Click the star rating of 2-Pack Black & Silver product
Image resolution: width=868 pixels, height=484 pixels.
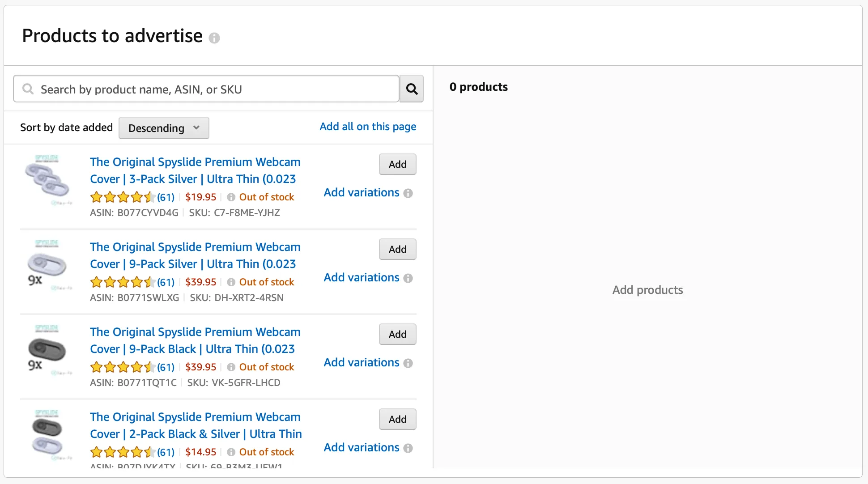123,452
